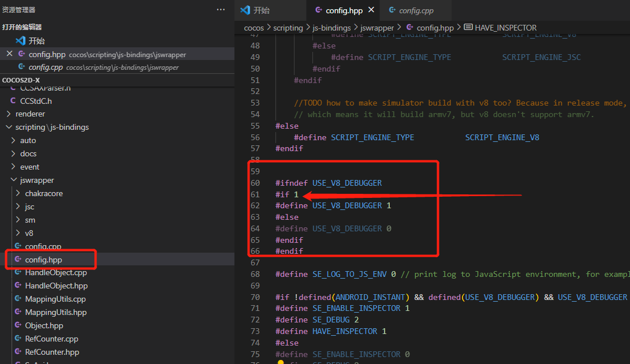Switch to the 开始 welcome tab
The image size is (630, 364).
[262, 10]
